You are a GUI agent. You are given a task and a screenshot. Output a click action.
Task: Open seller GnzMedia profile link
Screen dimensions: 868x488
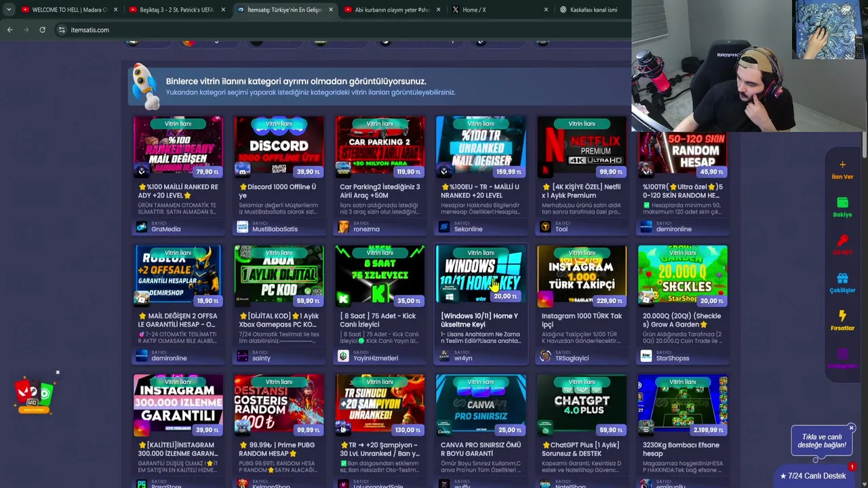click(x=166, y=229)
